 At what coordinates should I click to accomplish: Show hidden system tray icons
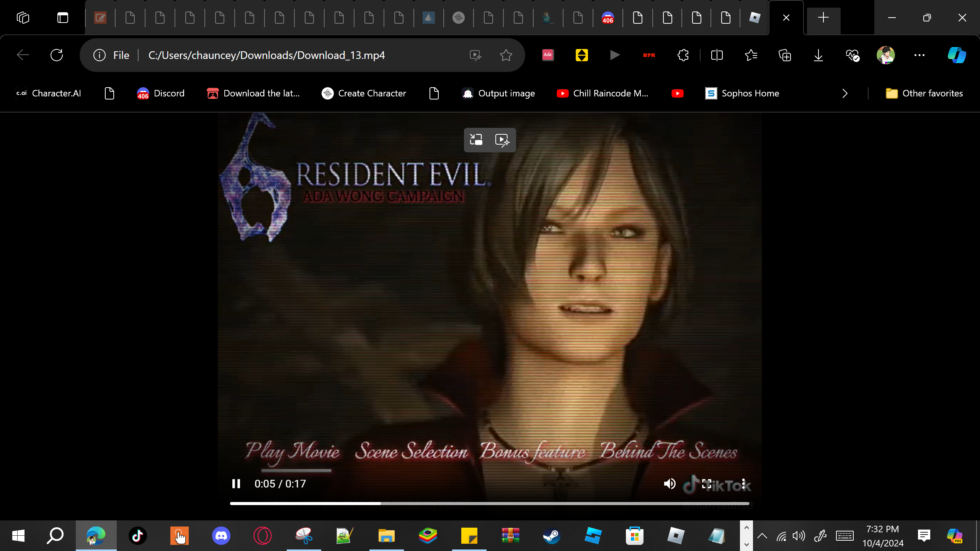pyautogui.click(x=762, y=536)
